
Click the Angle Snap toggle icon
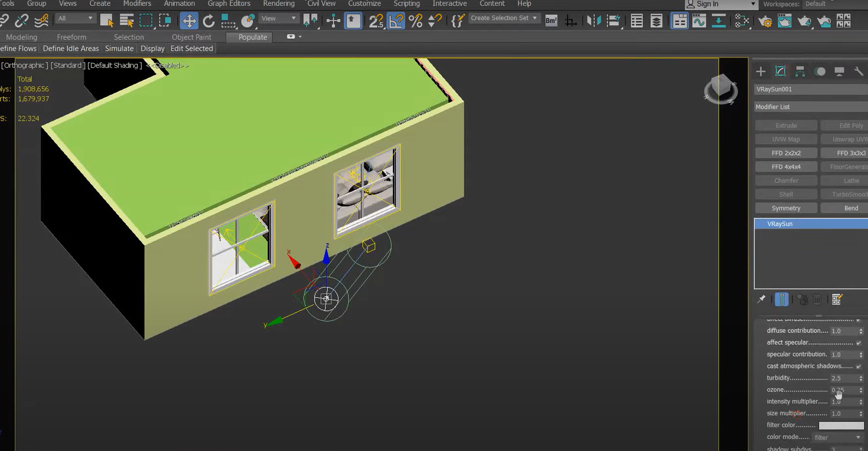click(x=396, y=21)
